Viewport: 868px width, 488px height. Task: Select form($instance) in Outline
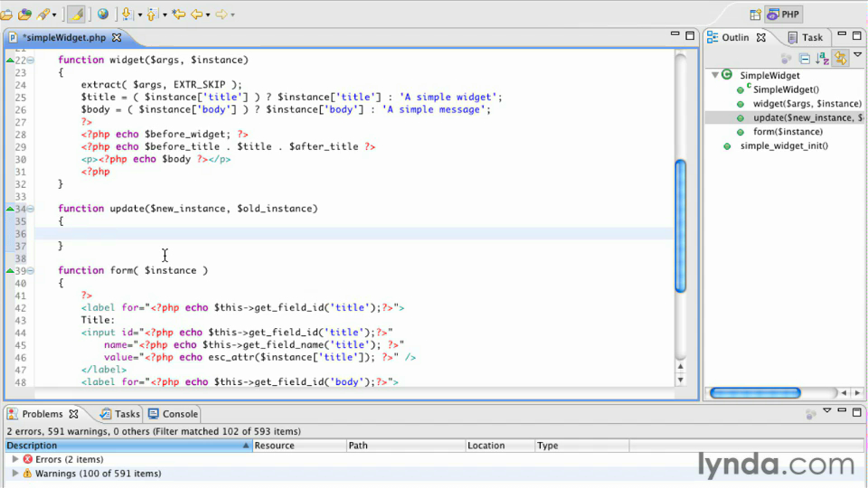pyautogui.click(x=788, y=132)
